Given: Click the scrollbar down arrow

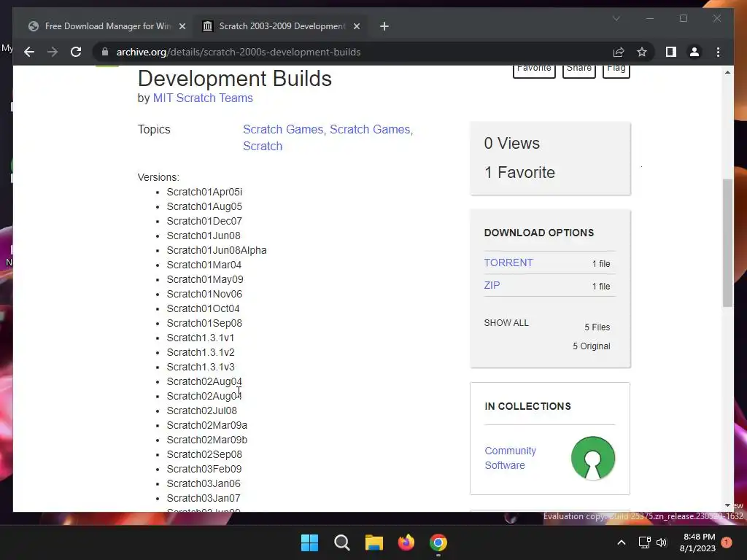Looking at the screenshot, I should coord(727,505).
